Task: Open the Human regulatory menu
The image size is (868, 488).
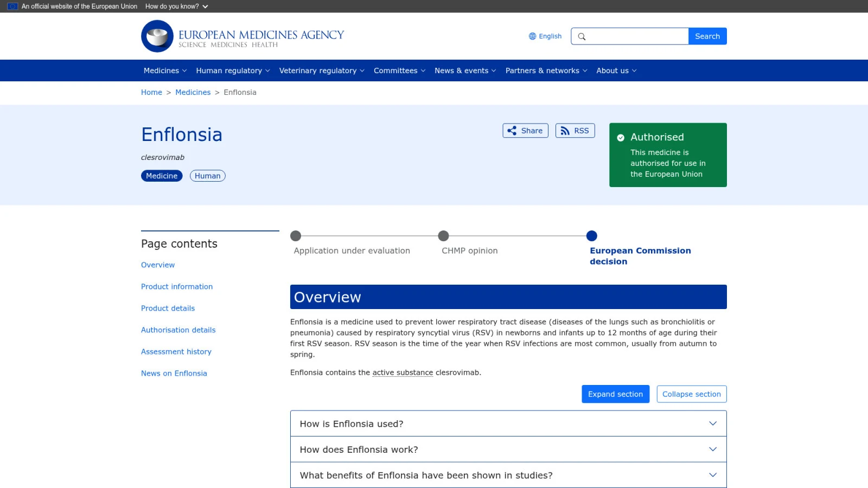Action: (x=233, y=70)
